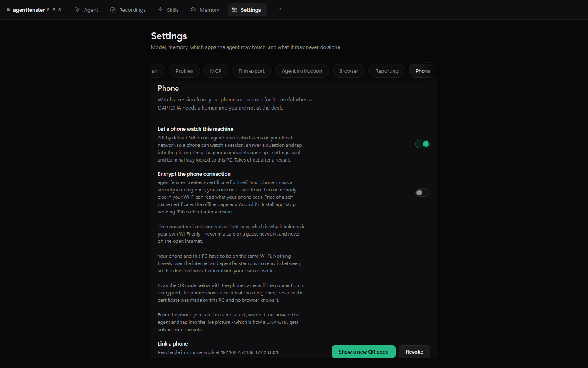This screenshot has width=588, height=368.
Task: Click the status dot beside agentfenster
Action: (x=8, y=10)
